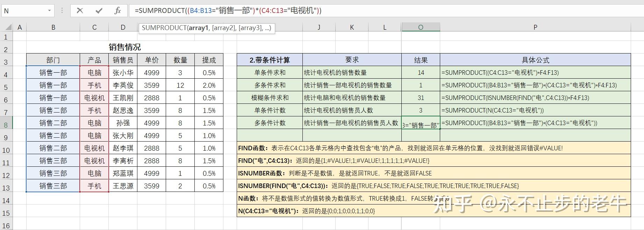Click array1 argument in function tooltip
Viewport: 644px width, 230px height.
point(198,28)
